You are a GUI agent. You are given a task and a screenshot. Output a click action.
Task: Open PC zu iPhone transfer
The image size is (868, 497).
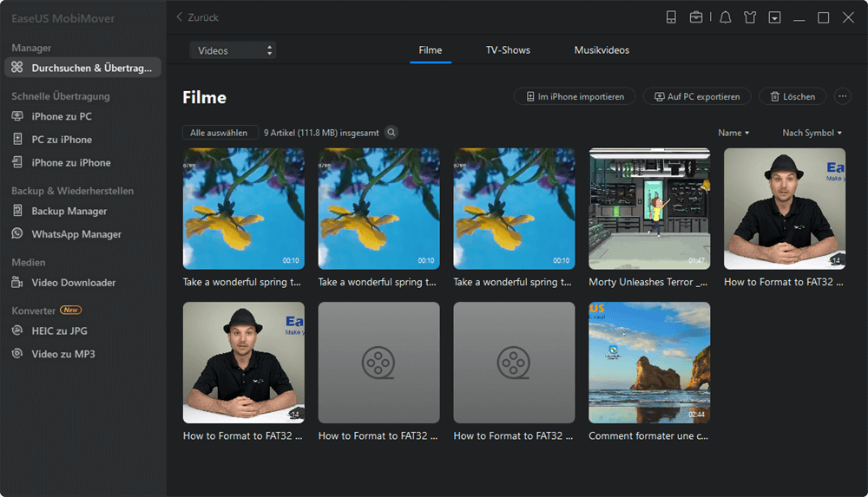62,140
